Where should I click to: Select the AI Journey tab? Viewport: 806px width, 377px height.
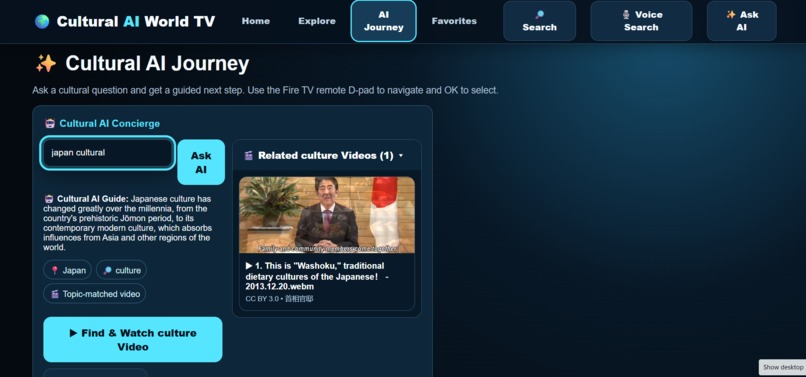click(383, 21)
